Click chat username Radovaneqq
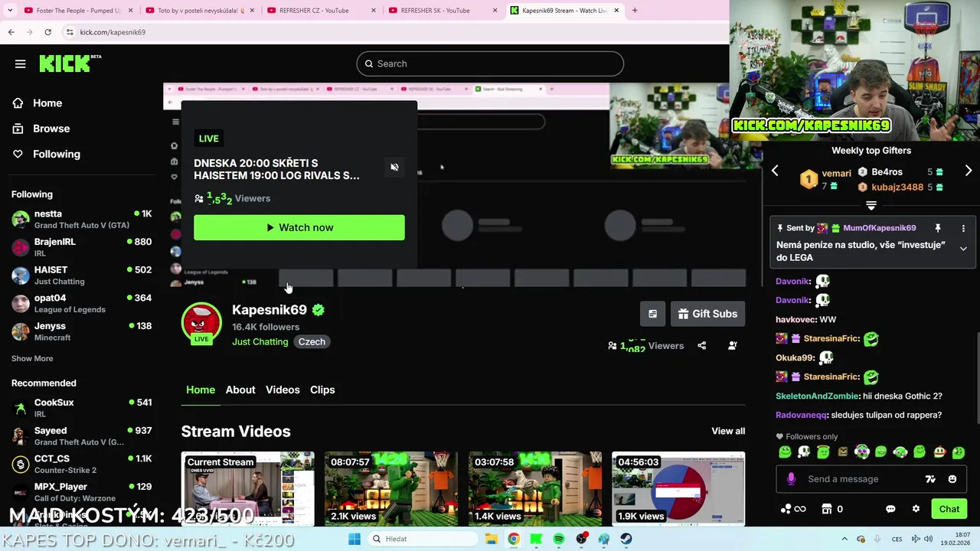This screenshot has height=551, width=980. pyautogui.click(x=801, y=415)
